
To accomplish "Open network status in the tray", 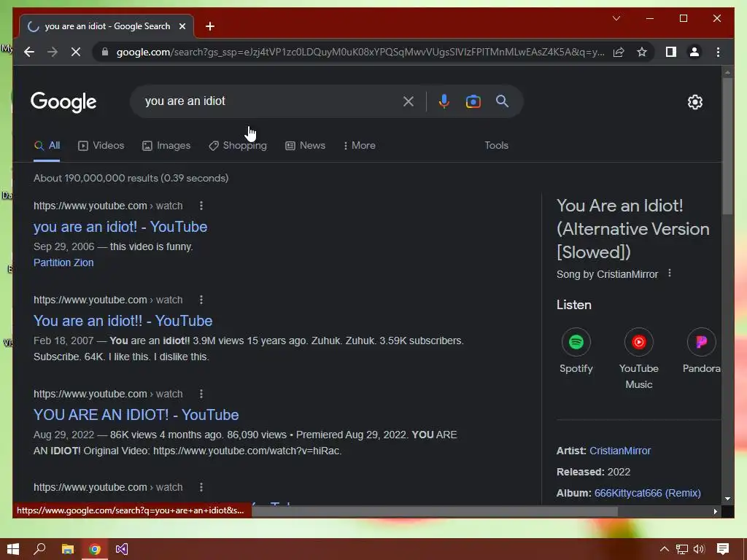I will tap(682, 549).
